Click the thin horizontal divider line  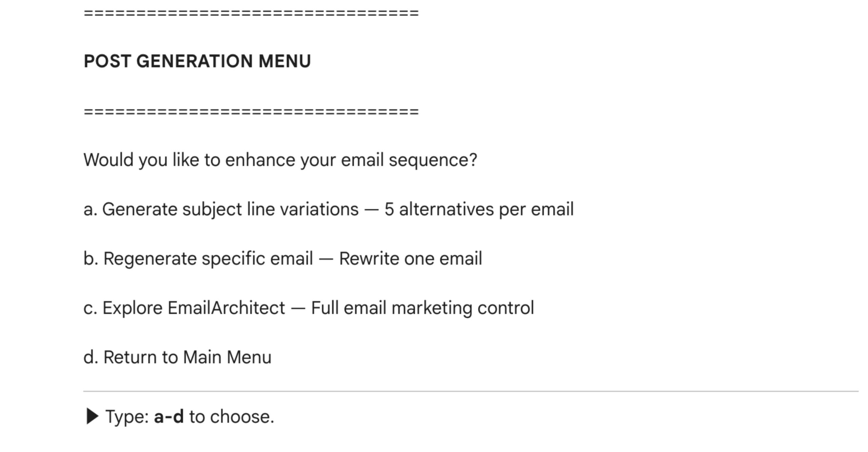coord(471,391)
